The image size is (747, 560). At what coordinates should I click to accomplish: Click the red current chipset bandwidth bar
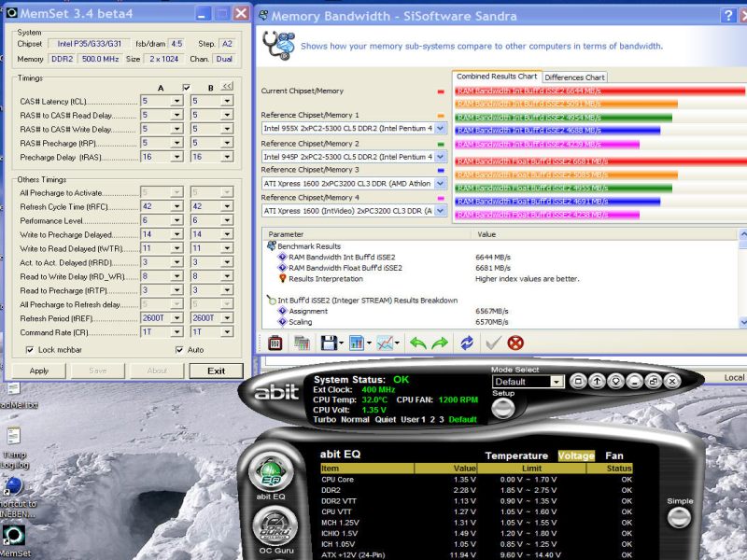tap(599, 91)
